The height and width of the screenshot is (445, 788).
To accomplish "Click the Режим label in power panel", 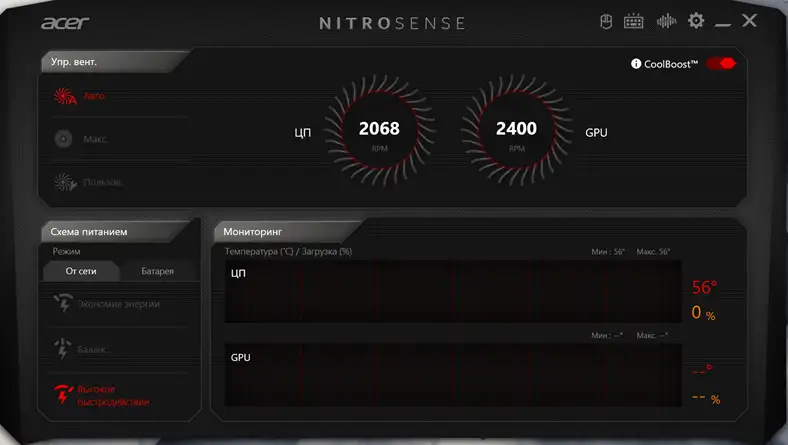I will click(x=66, y=251).
